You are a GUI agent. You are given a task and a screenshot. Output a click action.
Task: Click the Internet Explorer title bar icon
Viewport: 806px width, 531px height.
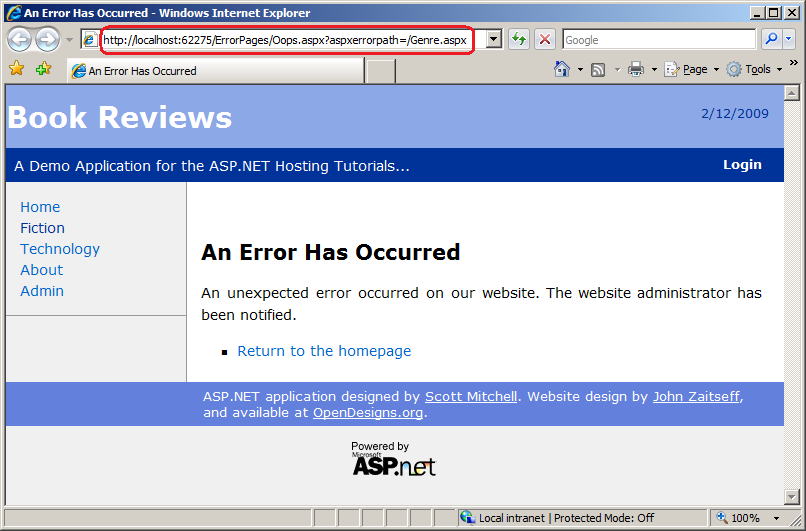coord(14,12)
